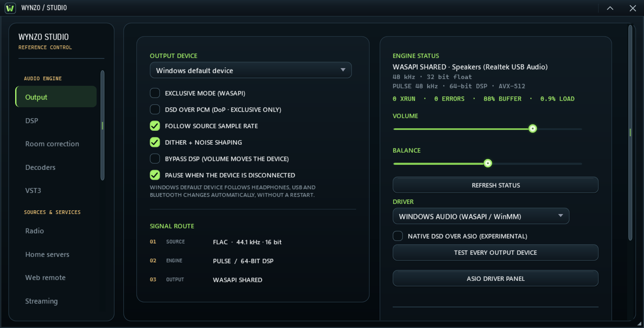Click the 48 kHz · 32 bit float text
The height and width of the screenshot is (328, 644).
[x=432, y=77]
